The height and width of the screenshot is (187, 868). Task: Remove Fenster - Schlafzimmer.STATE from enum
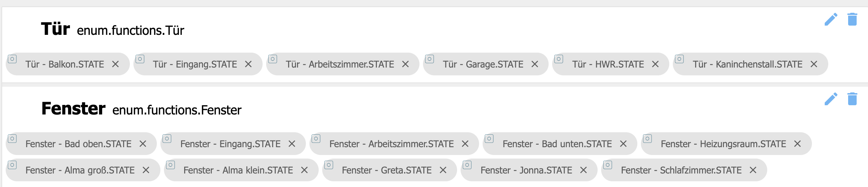[753, 170]
